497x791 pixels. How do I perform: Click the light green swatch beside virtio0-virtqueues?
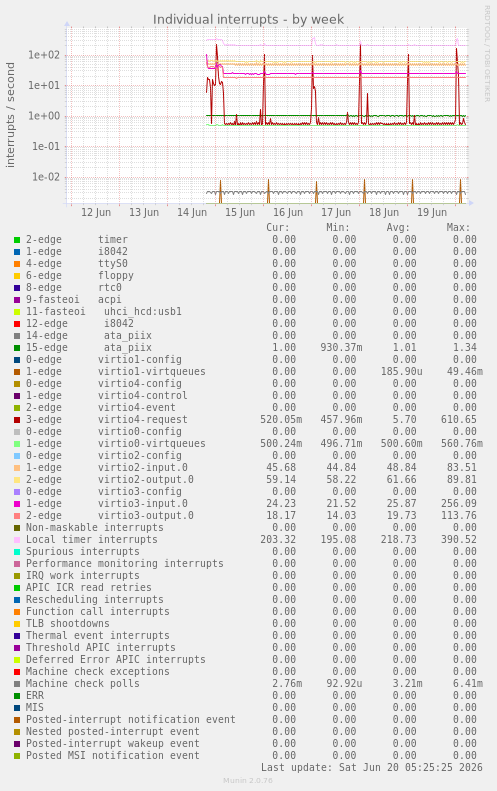pos(17,444)
